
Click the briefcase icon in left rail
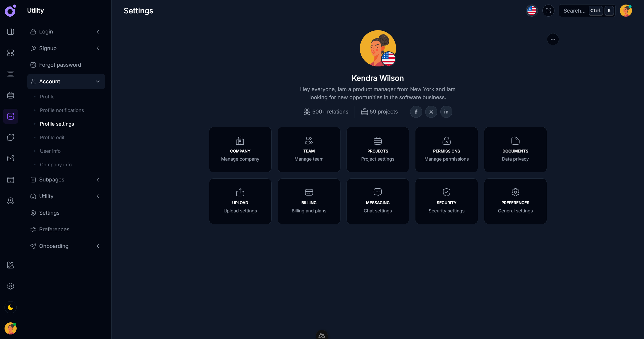[10, 95]
